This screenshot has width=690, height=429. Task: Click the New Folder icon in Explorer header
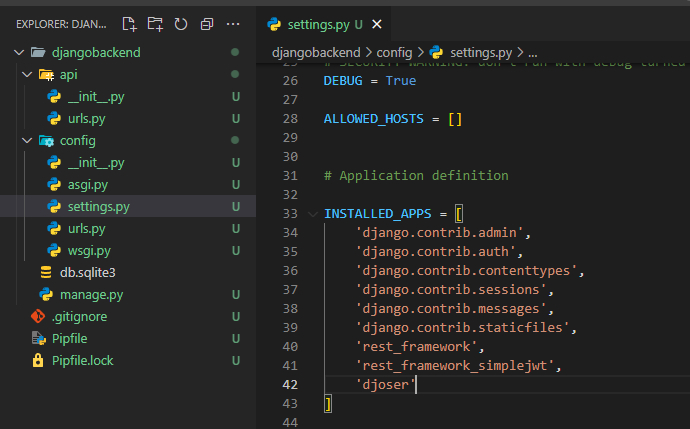pyautogui.click(x=155, y=23)
